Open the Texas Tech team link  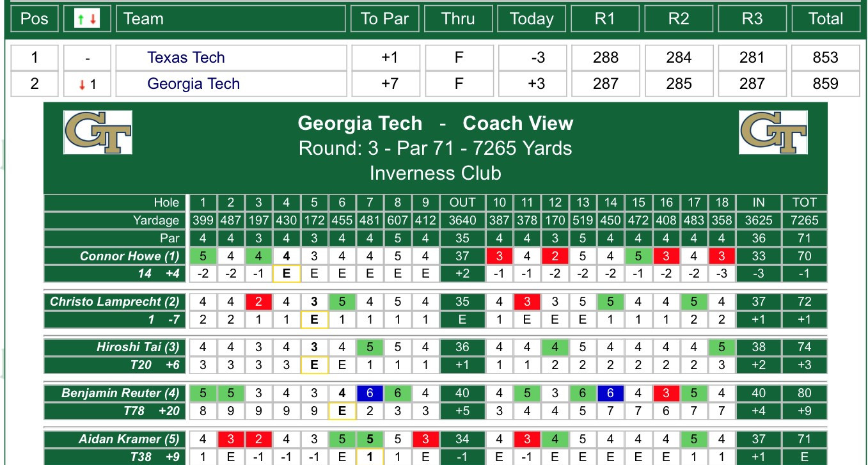(186, 58)
